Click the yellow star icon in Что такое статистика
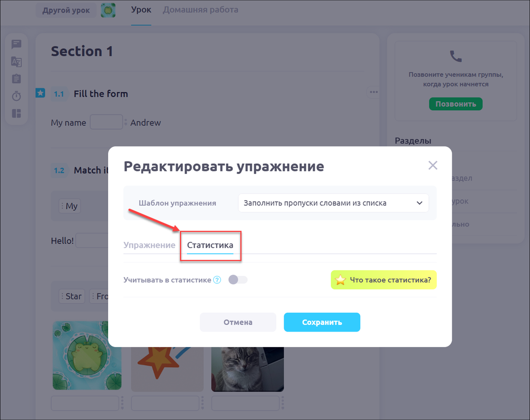Screen dimensions: 530x420 (341, 280)
